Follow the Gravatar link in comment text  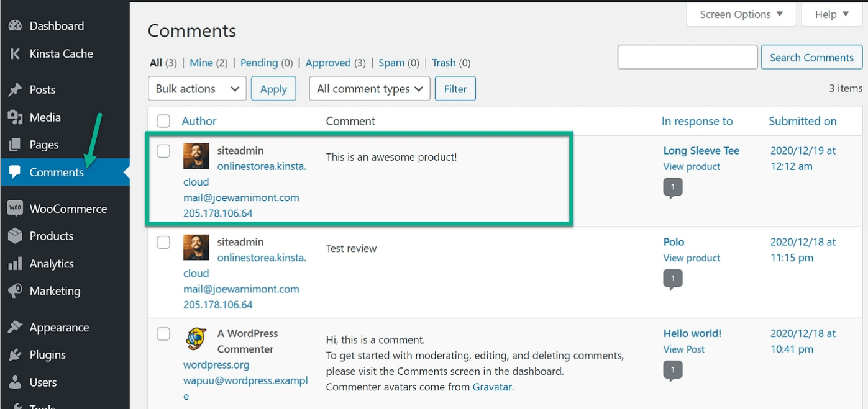[493, 387]
